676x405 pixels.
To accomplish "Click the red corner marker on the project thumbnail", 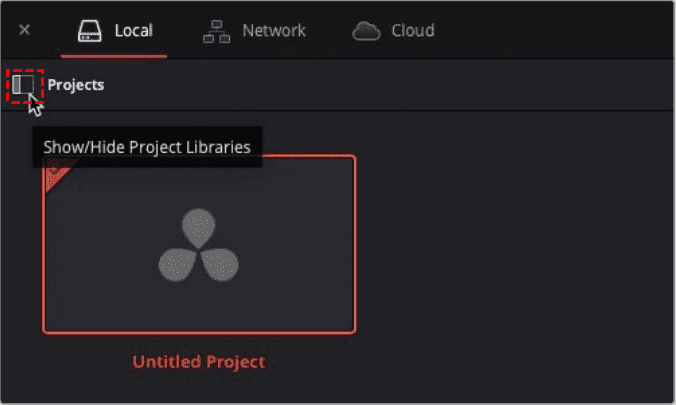I will (57, 176).
